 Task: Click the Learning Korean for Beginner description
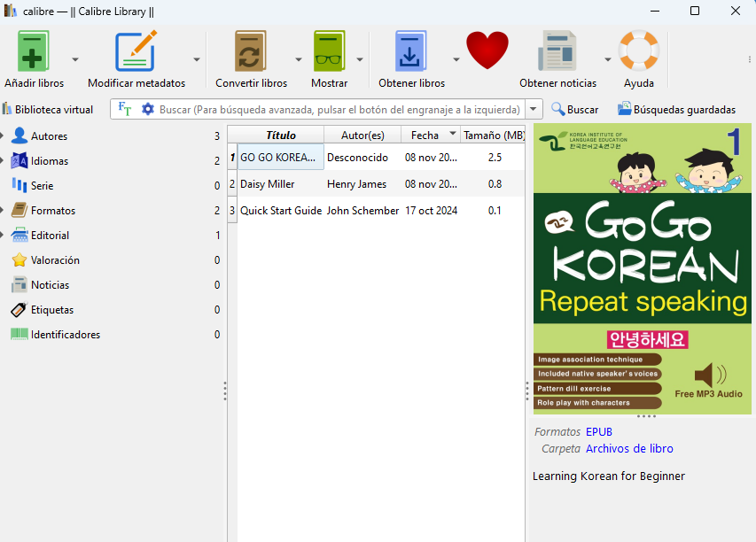coord(609,476)
